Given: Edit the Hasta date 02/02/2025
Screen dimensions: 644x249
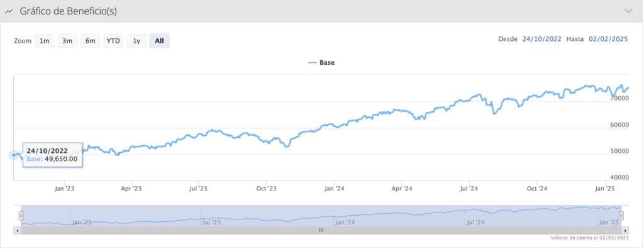Looking at the screenshot, I should (x=608, y=39).
